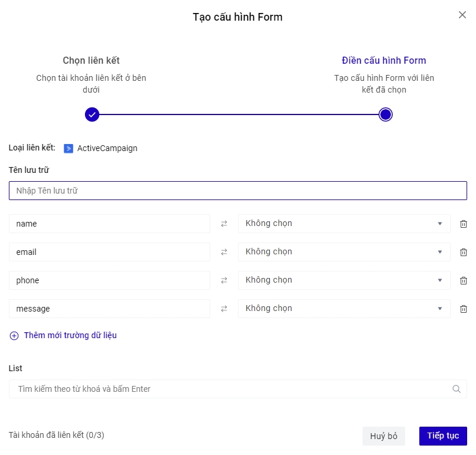Image resolution: width=476 pixels, height=455 pixels.
Task: Click the swap arrows icon beside name
Action: pyautogui.click(x=224, y=224)
